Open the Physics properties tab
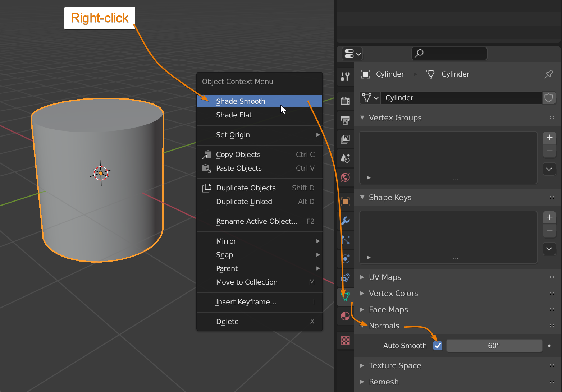Screen dimensions: 562x392 345,259
